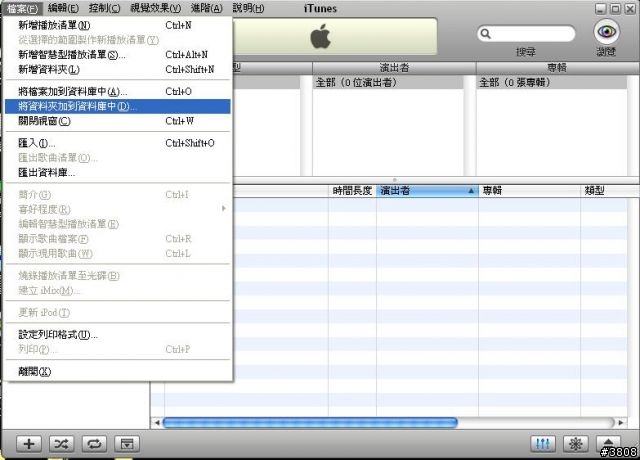Choose 新增智慧型播放清單(S)... menu item

118,55
